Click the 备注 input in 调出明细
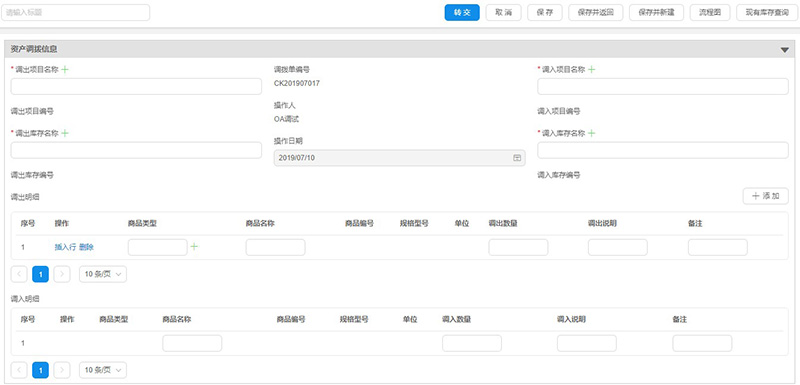 tap(718, 247)
